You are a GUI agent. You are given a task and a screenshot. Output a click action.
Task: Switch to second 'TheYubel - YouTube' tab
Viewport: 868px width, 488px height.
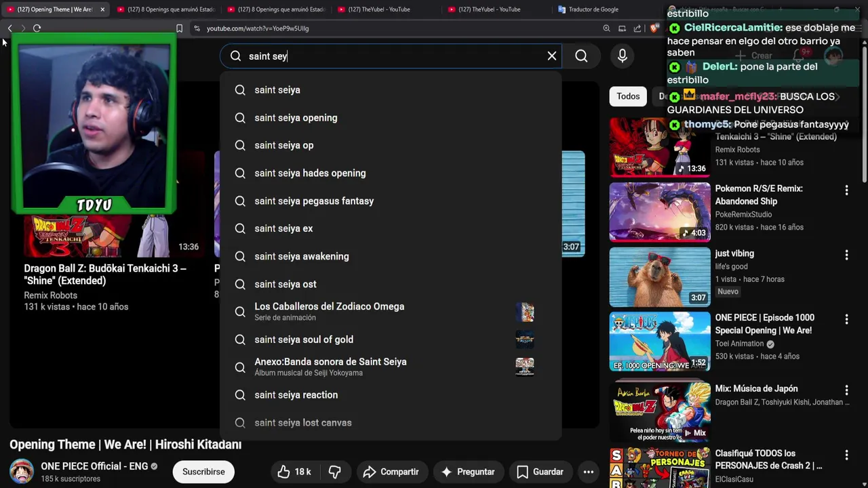497,9
